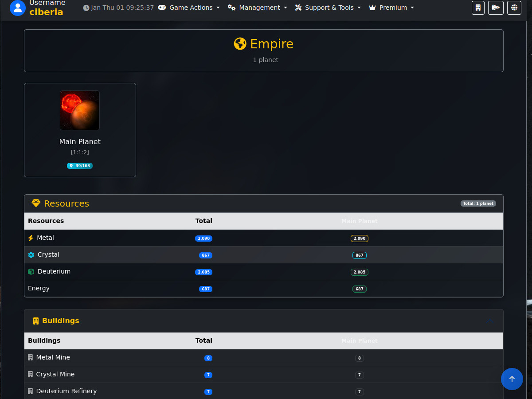Click the spaceship fleet icon button
The height and width of the screenshot is (399, 532).
pyautogui.click(x=496, y=8)
